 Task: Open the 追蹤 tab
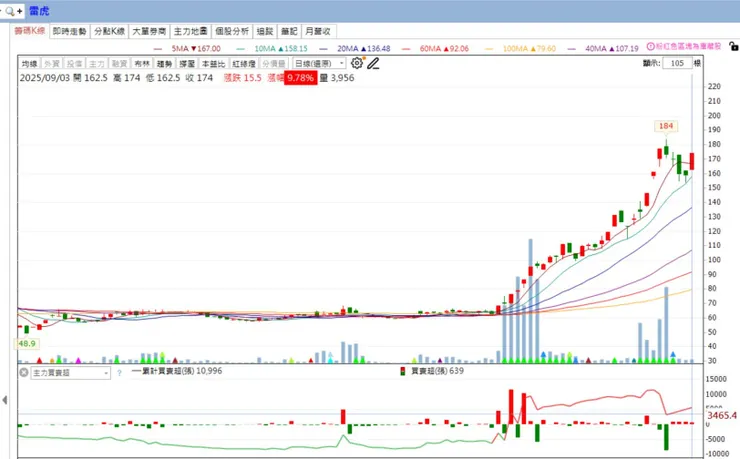pyautogui.click(x=265, y=31)
